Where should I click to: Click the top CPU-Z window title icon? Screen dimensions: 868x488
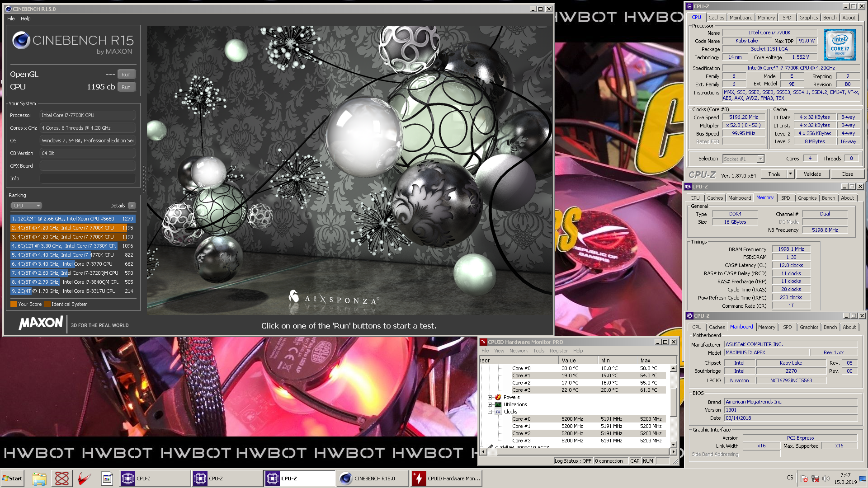[x=689, y=6]
